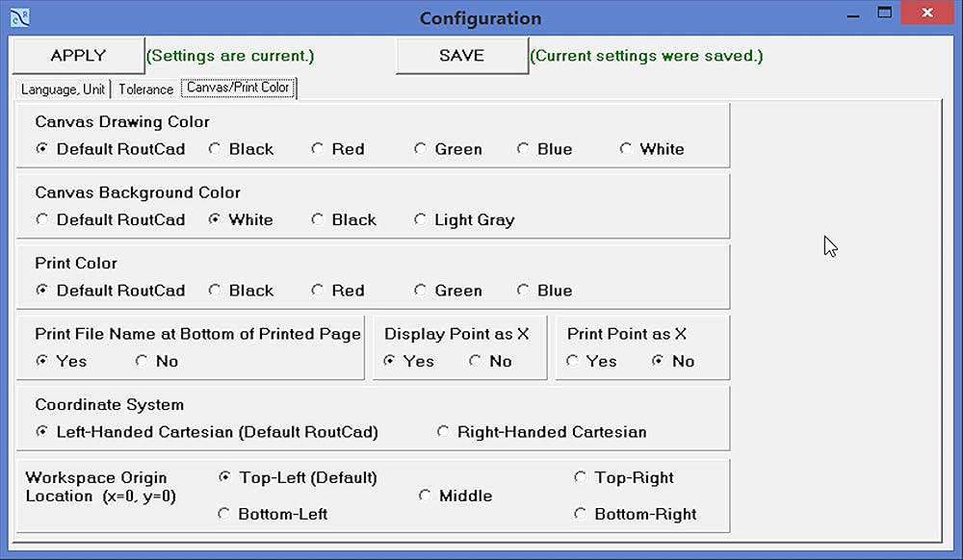Select the Canvas/Print Color tab
Image resolution: width=963 pixels, height=560 pixels.
238,88
